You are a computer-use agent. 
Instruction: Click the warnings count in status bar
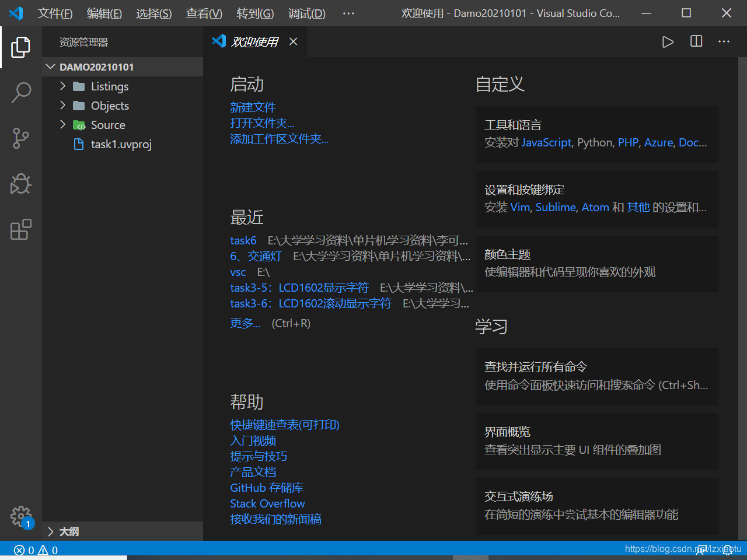click(x=48, y=550)
